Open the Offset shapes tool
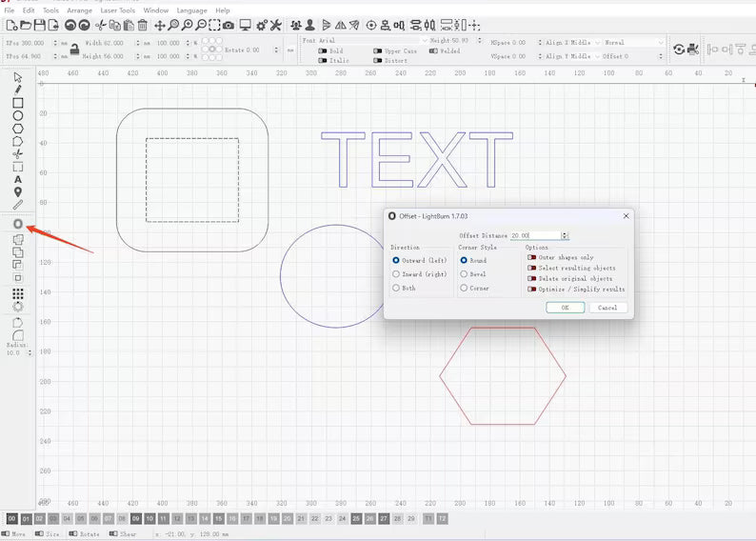This screenshot has width=756, height=541. [18, 224]
